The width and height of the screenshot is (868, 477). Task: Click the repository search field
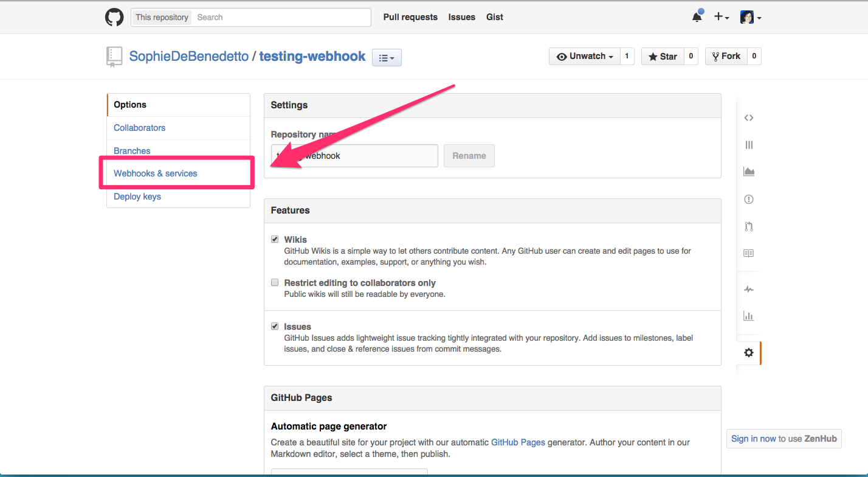(x=281, y=18)
